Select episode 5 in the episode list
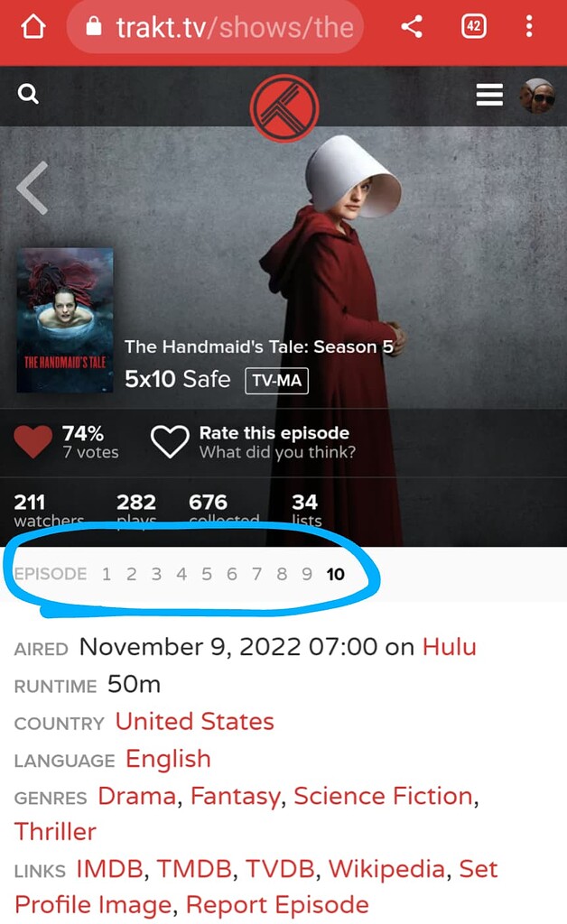This screenshot has height=924, width=567. [208, 574]
